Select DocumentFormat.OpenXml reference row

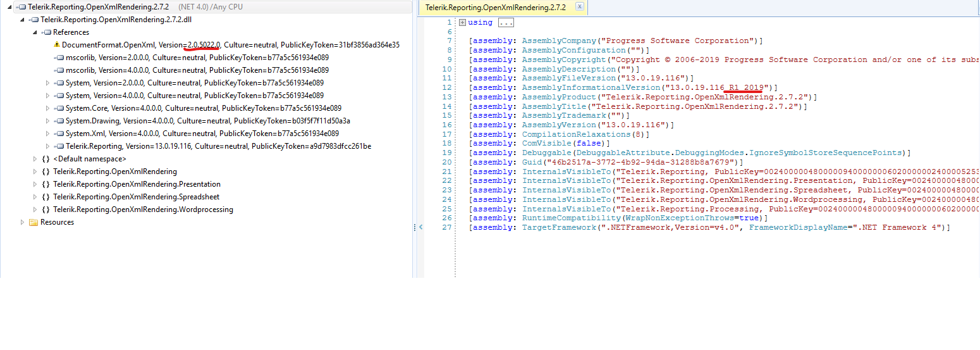click(x=231, y=45)
